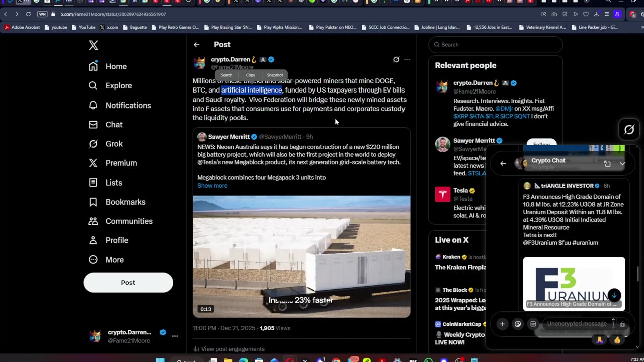Open the Adobe Acrobat bookmark

(22, 27)
